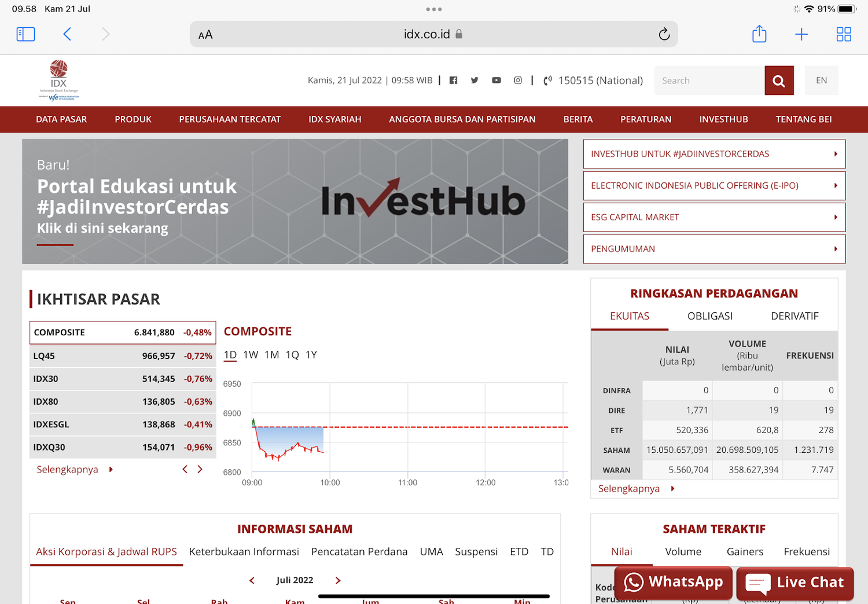
Task: Expand ELECTRONIC INDONESIA PUBLIC OFFERING (E-IPO)
Action: tap(714, 185)
